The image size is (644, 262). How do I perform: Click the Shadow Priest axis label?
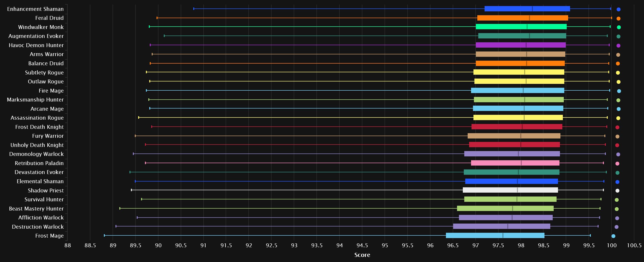tap(46, 190)
